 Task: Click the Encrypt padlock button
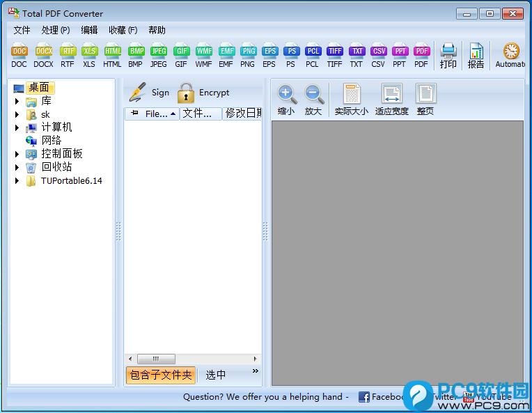(x=203, y=93)
